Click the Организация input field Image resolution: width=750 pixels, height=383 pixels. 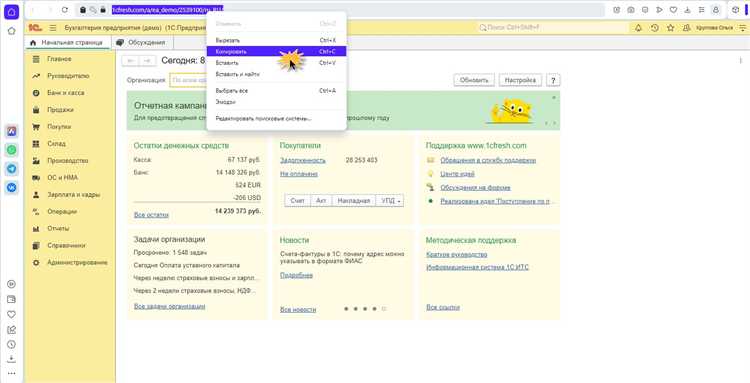(188, 80)
